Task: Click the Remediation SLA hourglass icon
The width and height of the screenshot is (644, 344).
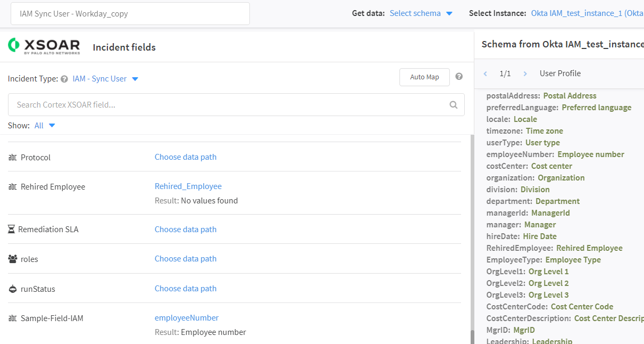Action: click(x=12, y=230)
